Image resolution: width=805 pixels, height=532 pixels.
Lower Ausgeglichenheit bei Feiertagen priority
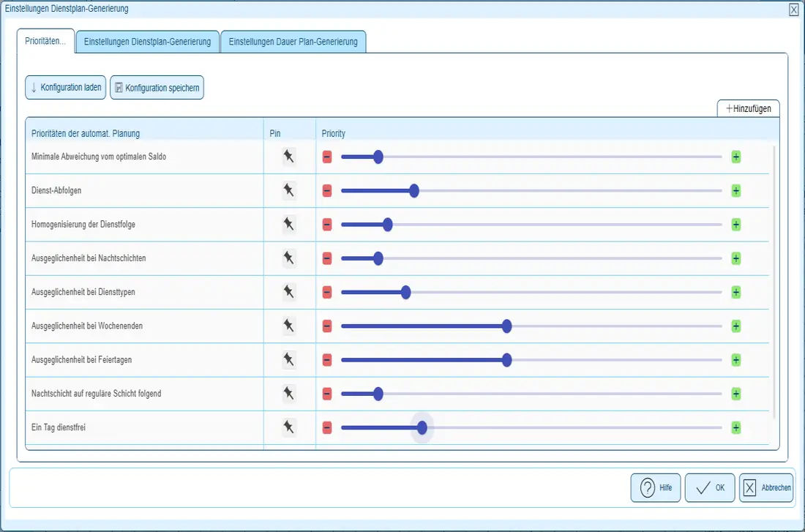[327, 361]
